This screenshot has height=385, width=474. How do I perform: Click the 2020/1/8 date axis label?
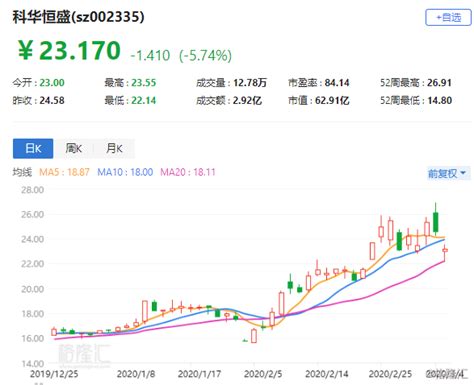[x=136, y=374]
